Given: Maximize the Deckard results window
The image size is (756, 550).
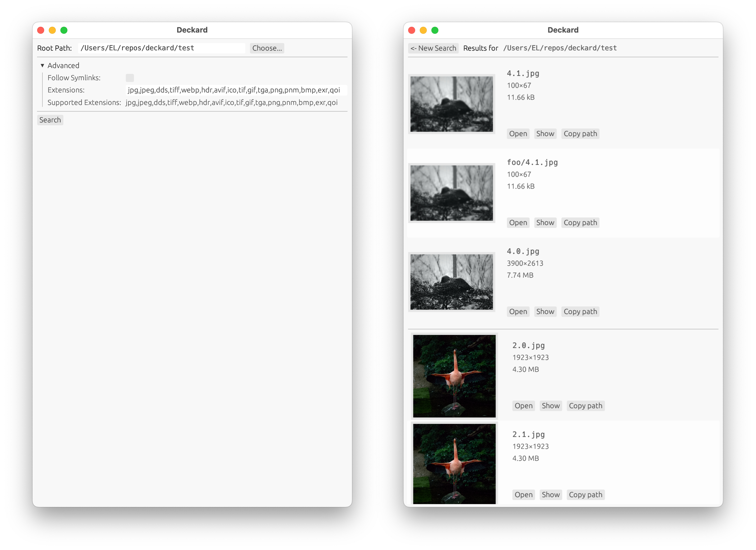Looking at the screenshot, I should tap(435, 30).
